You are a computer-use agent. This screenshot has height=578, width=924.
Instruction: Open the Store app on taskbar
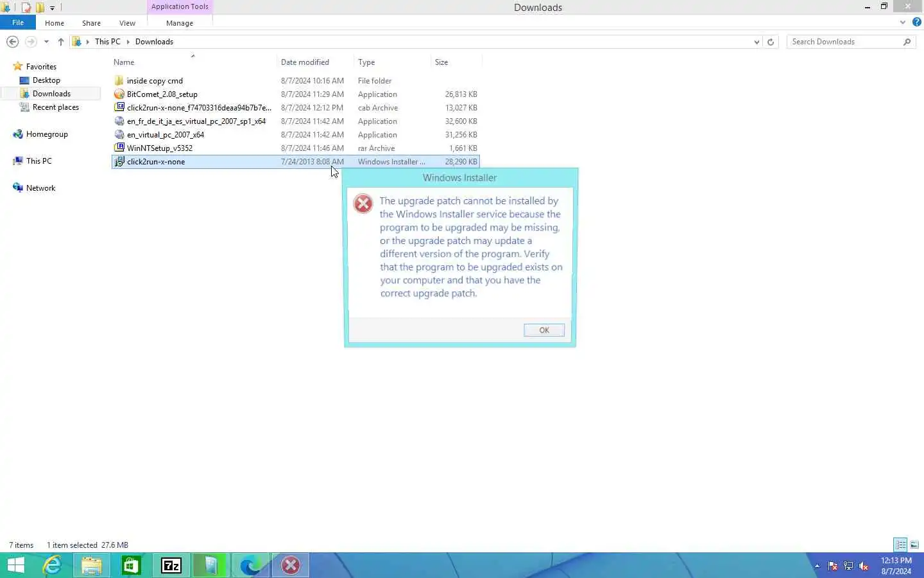(x=132, y=566)
